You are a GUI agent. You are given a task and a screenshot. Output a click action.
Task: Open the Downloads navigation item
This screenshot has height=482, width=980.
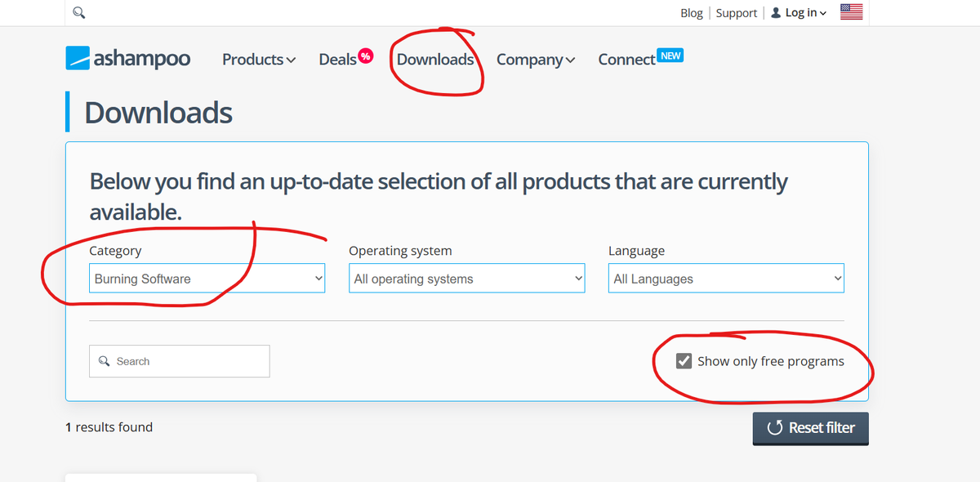coord(435,60)
